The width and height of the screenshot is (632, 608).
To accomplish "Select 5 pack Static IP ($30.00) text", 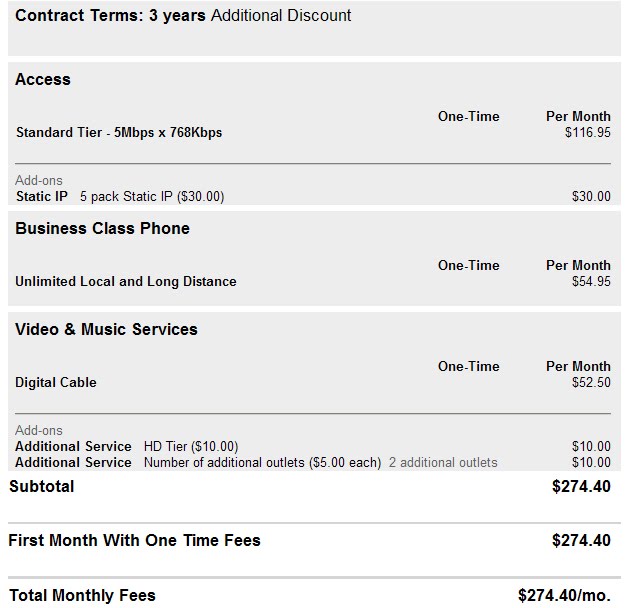I will (152, 197).
